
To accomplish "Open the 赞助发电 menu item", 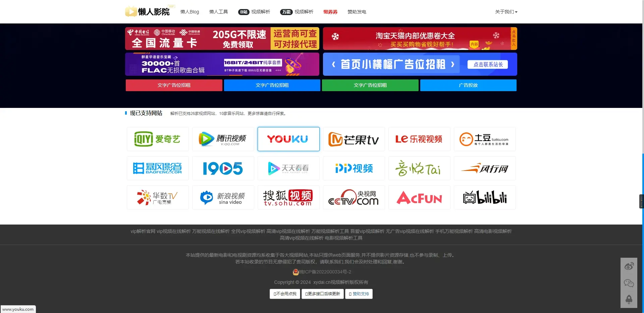I will 357,12.
